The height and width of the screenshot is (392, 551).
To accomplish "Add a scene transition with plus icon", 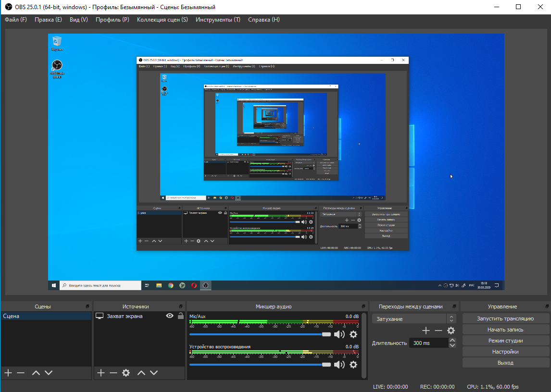I will (426, 331).
